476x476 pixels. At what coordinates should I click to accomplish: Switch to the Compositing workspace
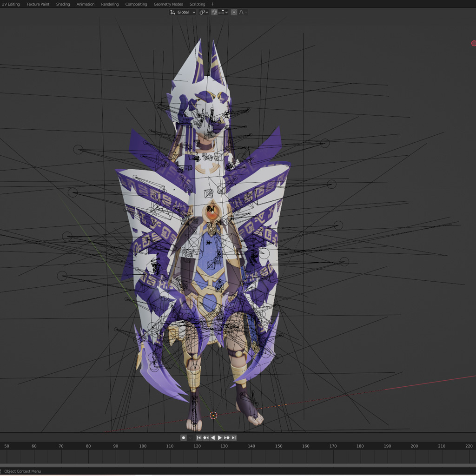136,4
